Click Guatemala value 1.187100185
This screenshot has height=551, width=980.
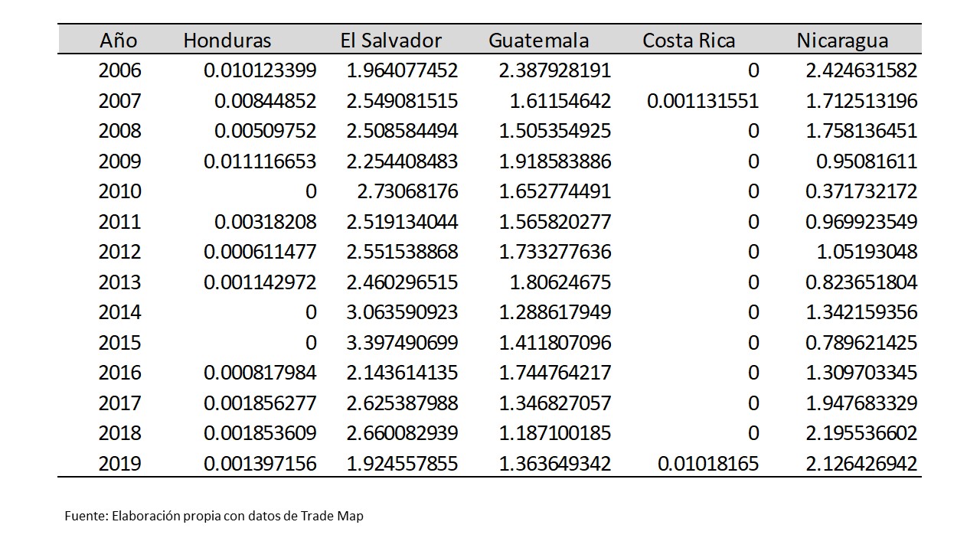coord(555,433)
